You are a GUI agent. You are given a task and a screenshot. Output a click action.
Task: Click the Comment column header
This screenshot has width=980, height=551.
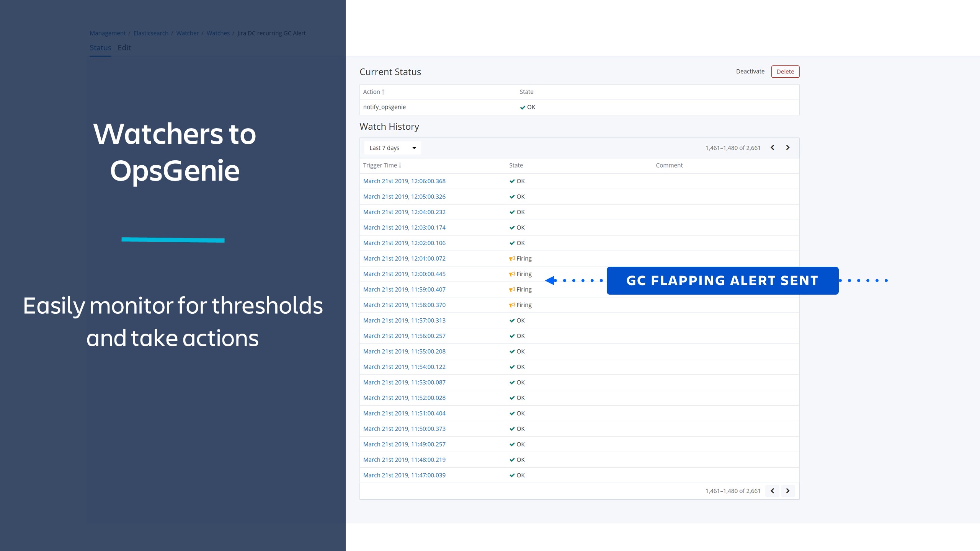tap(669, 165)
